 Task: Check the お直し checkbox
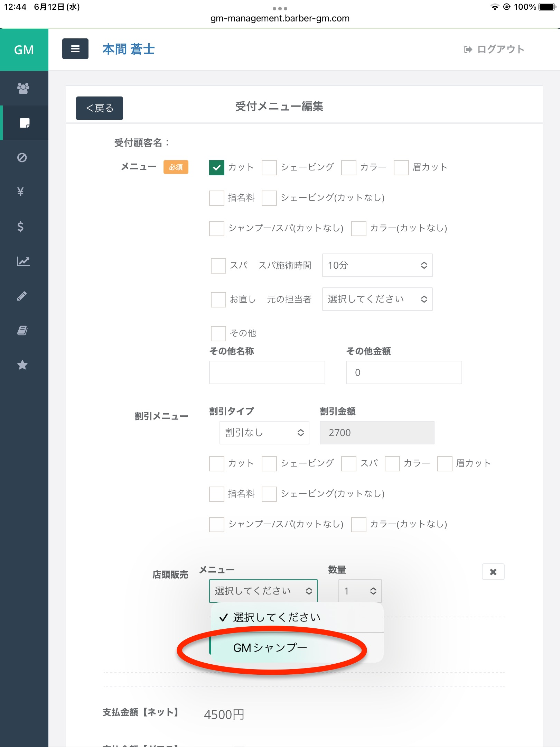[218, 299]
